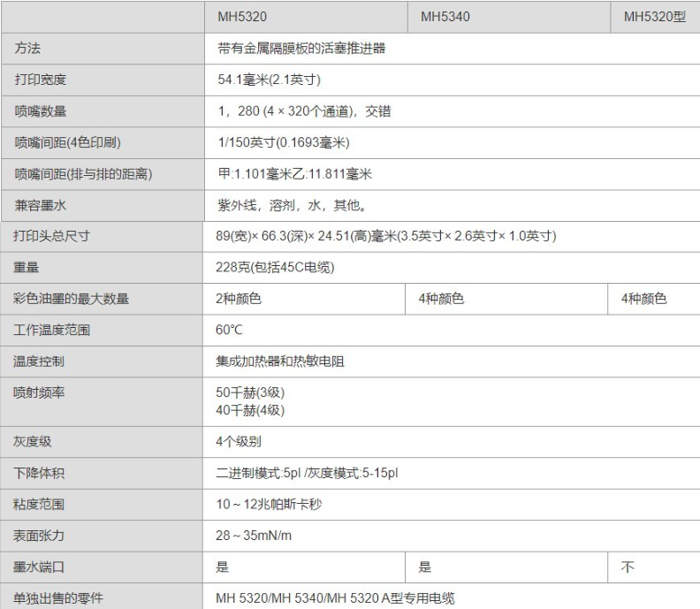Screen dimensions: 700x609
Task: Click the 工作温度范围 row label
Action: coord(51,330)
